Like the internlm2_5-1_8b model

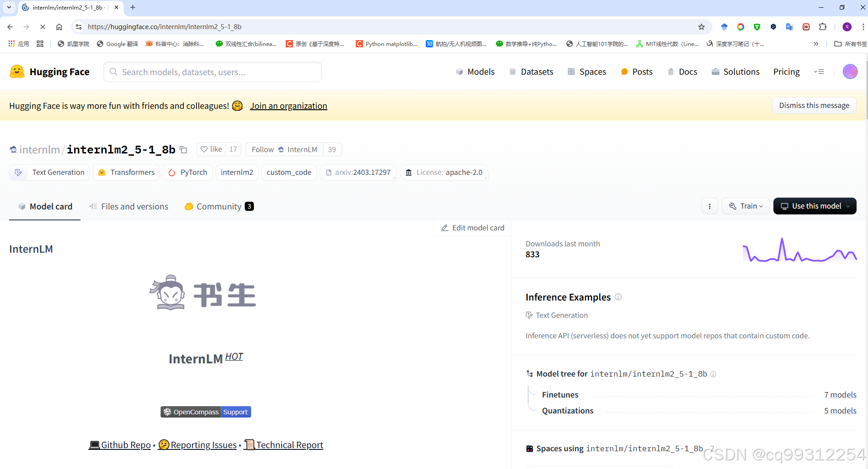pyautogui.click(x=211, y=149)
